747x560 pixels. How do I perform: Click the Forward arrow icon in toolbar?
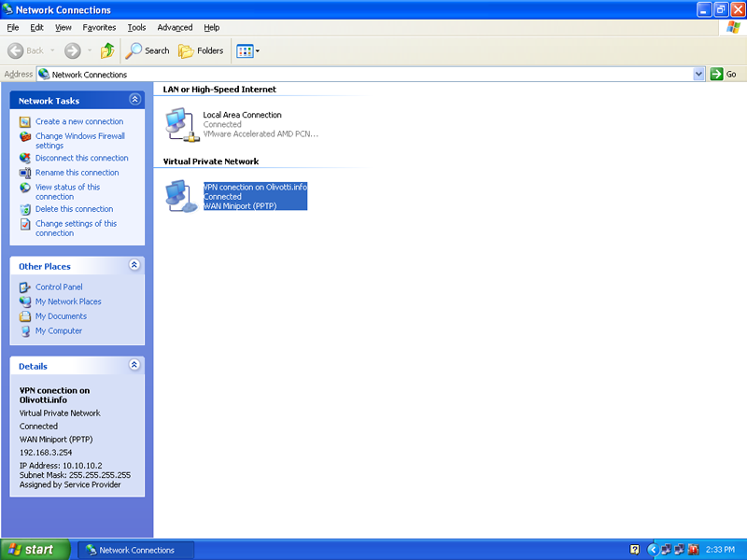73,50
